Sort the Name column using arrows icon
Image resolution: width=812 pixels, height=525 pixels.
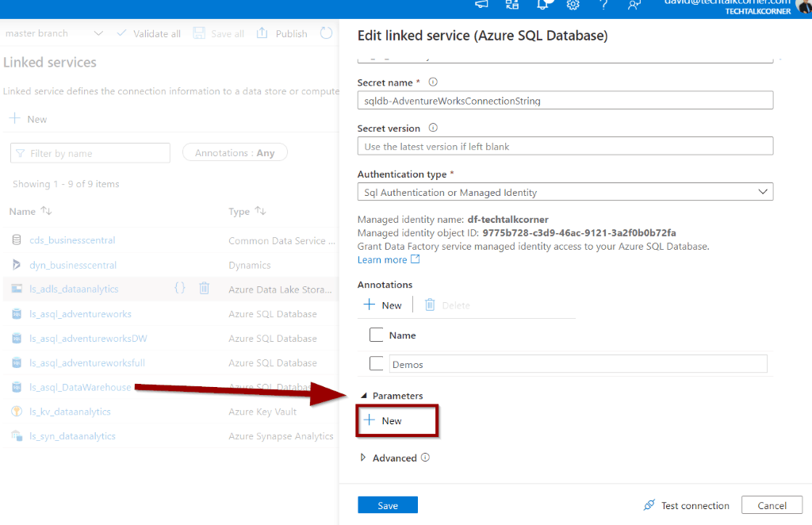[x=46, y=211]
